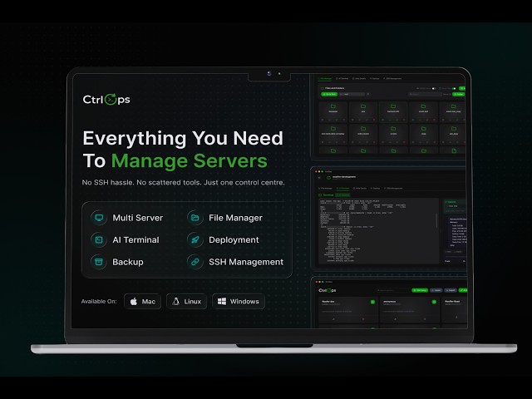The image size is (532, 399).
Task: Click "Everything You Need" headline
Action: [183, 138]
